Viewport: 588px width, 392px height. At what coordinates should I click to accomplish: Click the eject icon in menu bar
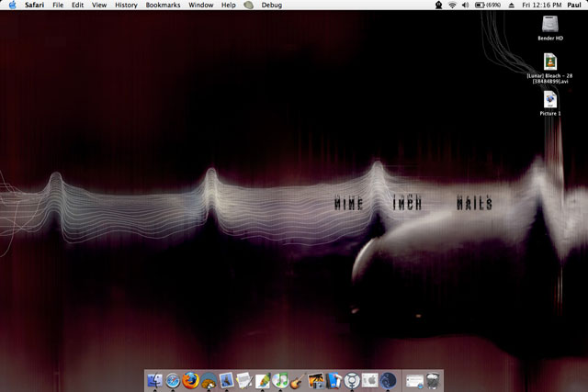512,6
